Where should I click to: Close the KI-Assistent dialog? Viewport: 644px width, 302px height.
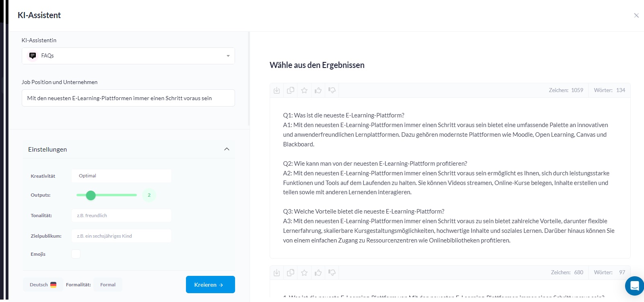[x=636, y=16]
